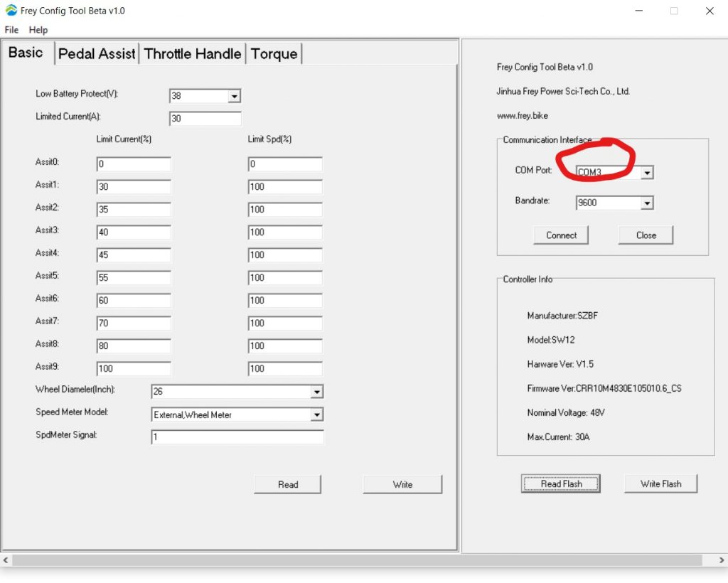Image resolution: width=728 pixels, height=583 pixels.
Task: Select the Jinhua Frey Power Sci-Tech text
Action: (563, 92)
